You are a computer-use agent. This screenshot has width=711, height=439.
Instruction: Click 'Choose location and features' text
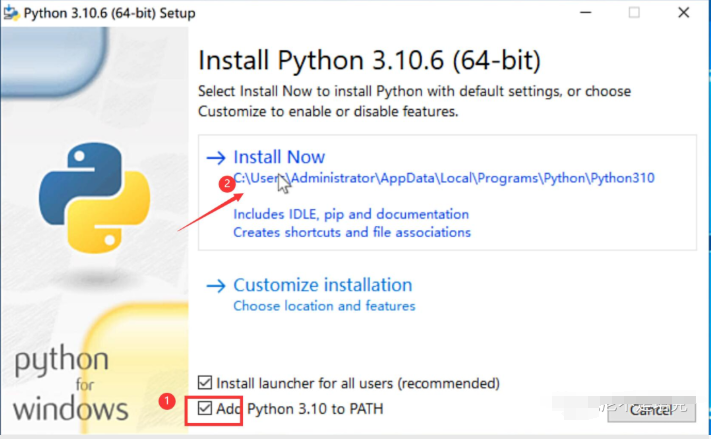324,306
